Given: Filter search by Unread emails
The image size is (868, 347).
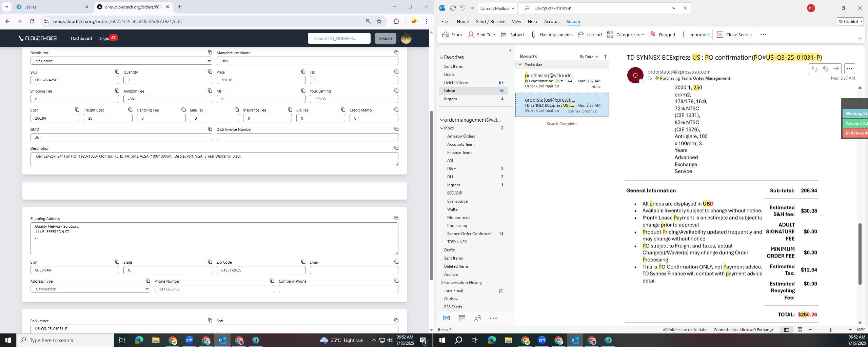Looking at the screenshot, I should [x=590, y=35].
